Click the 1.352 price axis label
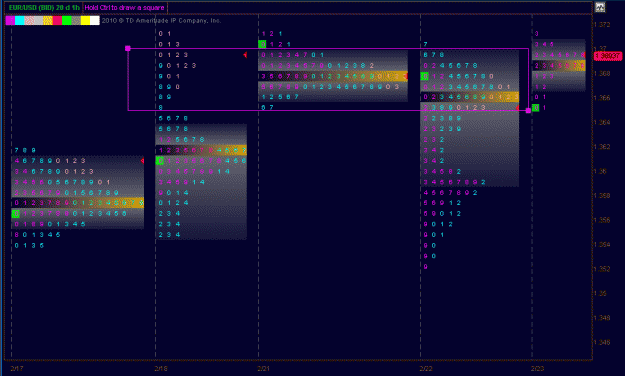This screenshot has width=625, height=376. click(602, 269)
